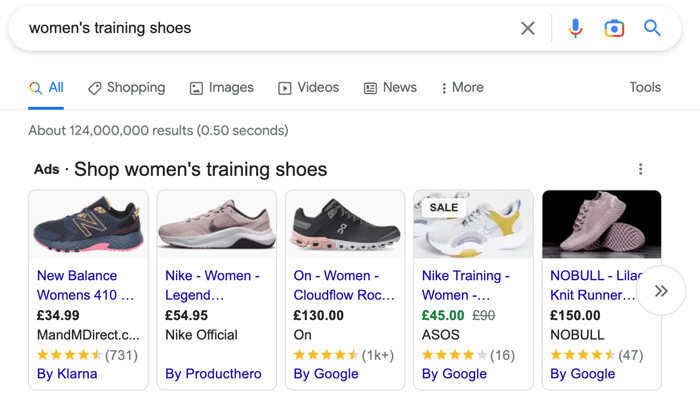Open the On - Women - Cloudflow link
Viewport: 700px width, 408px height.
[344, 285]
